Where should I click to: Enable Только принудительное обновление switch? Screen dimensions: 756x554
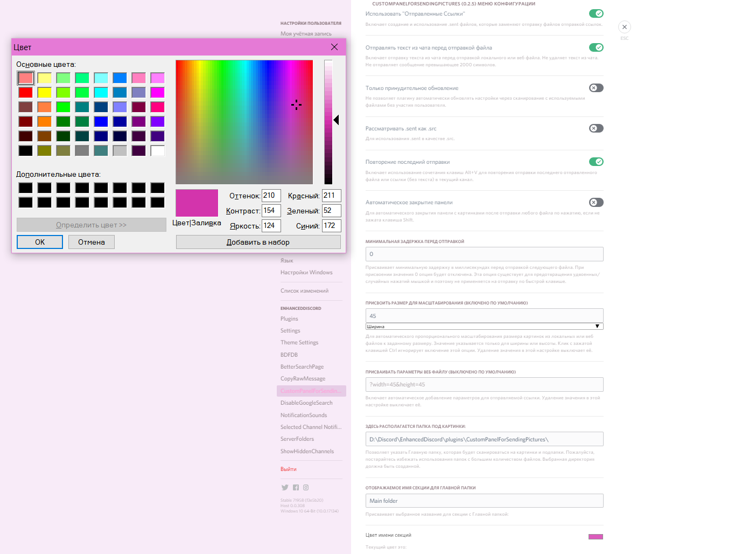pyautogui.click(x=596, y=88)
